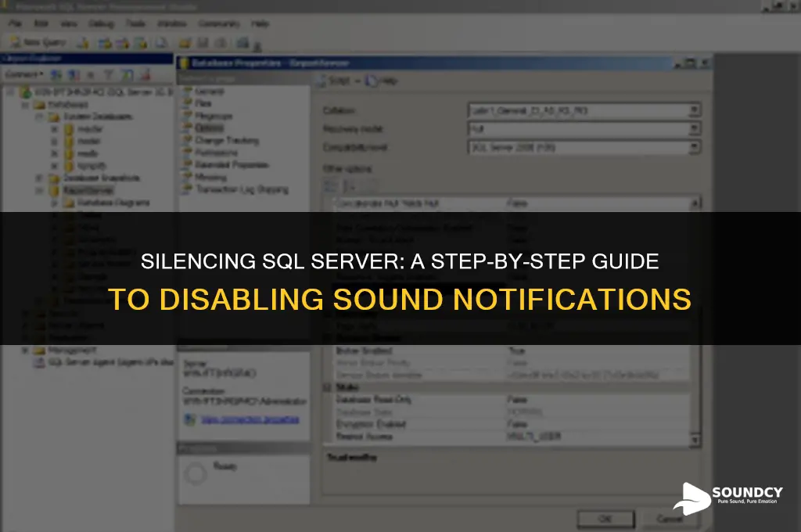The width and height of the screenshot is (801, 532).
Task: Click the Disconnect icon in Object Explorer
Action: tap(74, 75)
